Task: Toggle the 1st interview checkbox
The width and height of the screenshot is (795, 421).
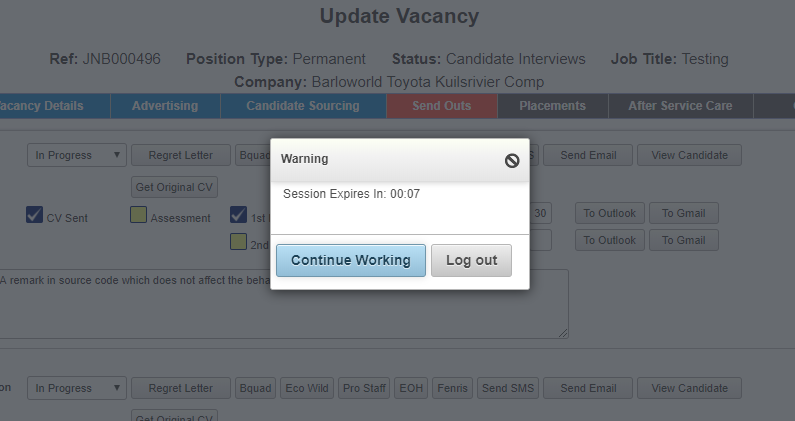Action: (x=238, y=215)
